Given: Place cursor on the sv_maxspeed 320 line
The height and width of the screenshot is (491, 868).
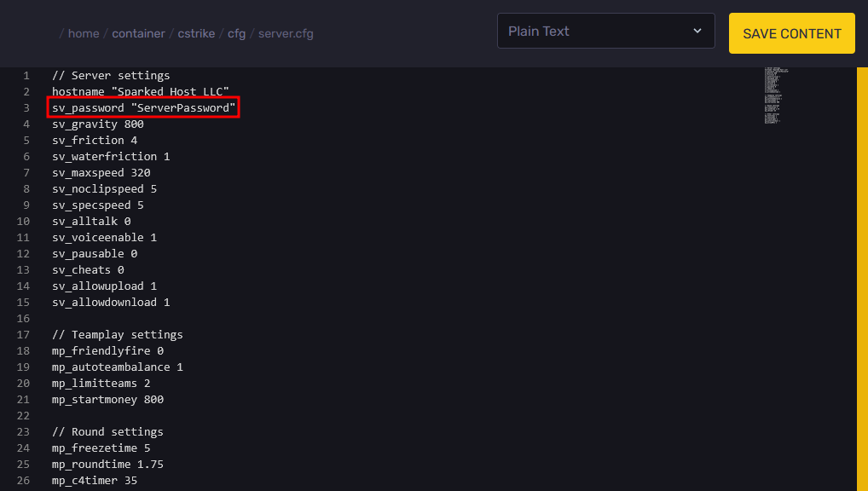Looking at the screenshot, I should pyautogui.click(x=101, y=173).
